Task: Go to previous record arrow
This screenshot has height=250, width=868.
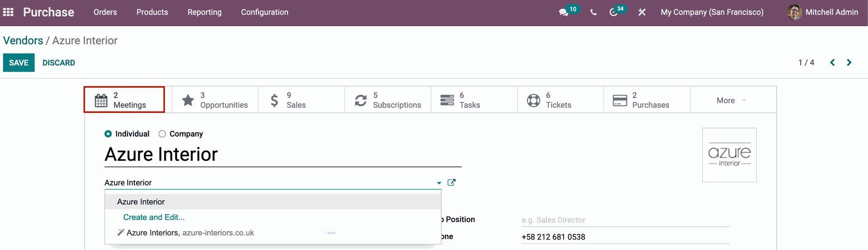Action: coord(832,63)
